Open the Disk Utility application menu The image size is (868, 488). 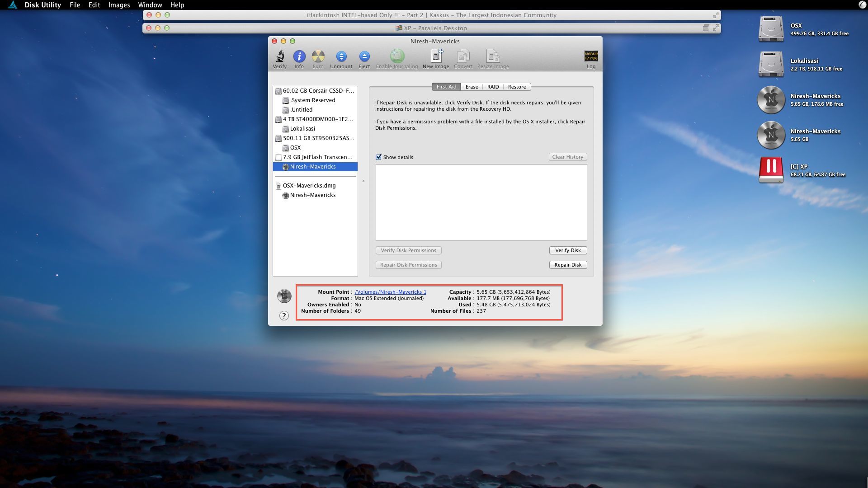pyautogui.click(x=42, y=5)
